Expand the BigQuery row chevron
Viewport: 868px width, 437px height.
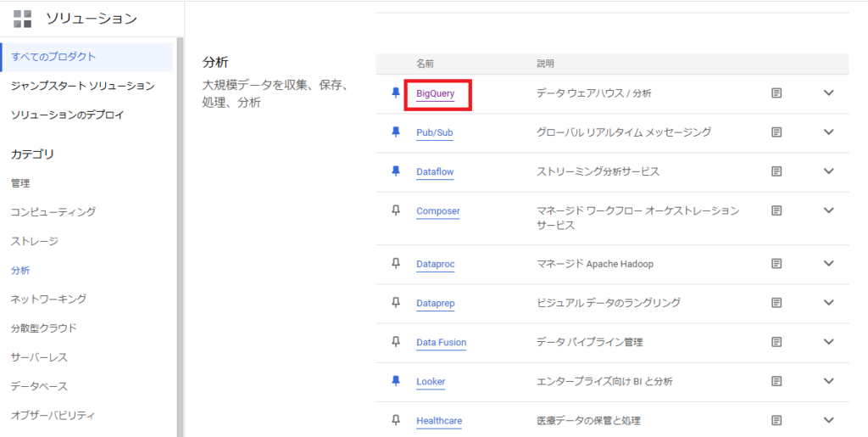point(828,92)
